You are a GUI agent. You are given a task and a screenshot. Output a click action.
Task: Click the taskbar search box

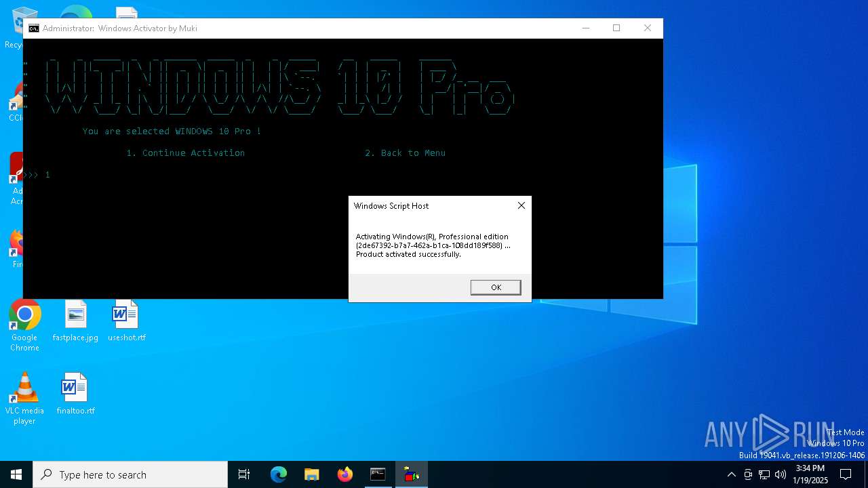pyautogui.click(x=130, y=474)
